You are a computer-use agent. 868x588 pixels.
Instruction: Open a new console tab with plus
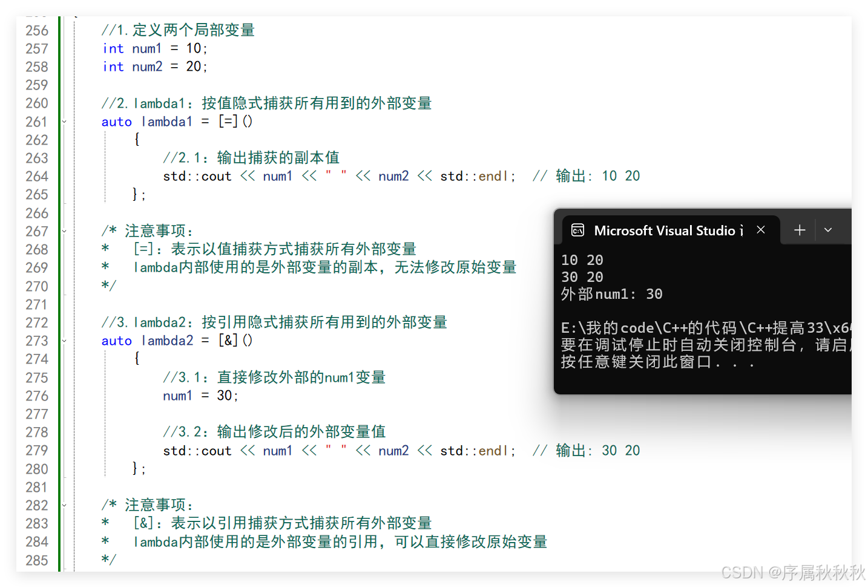point(800,230)
